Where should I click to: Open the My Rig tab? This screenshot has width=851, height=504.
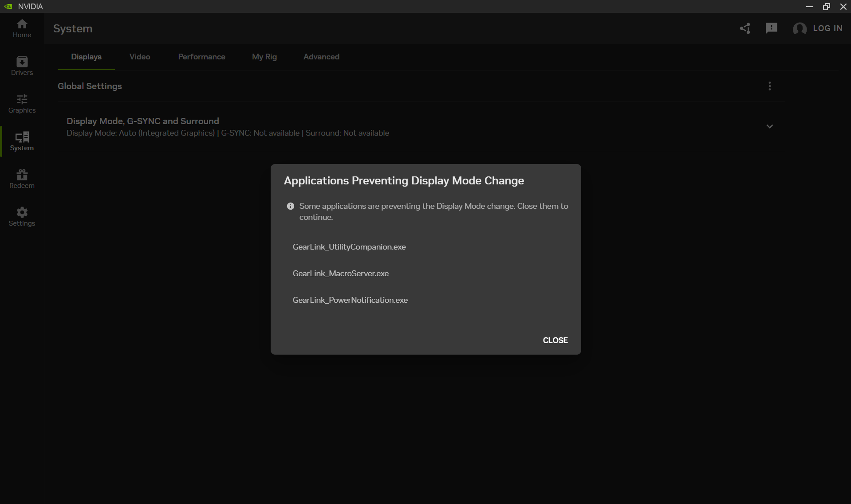(x=264, y=57)
